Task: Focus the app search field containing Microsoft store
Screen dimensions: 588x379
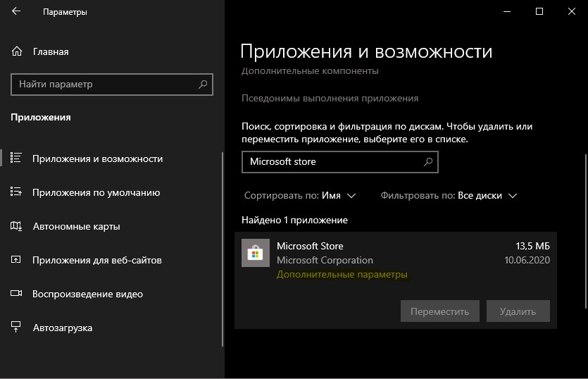Action: [x=339, y=162]
